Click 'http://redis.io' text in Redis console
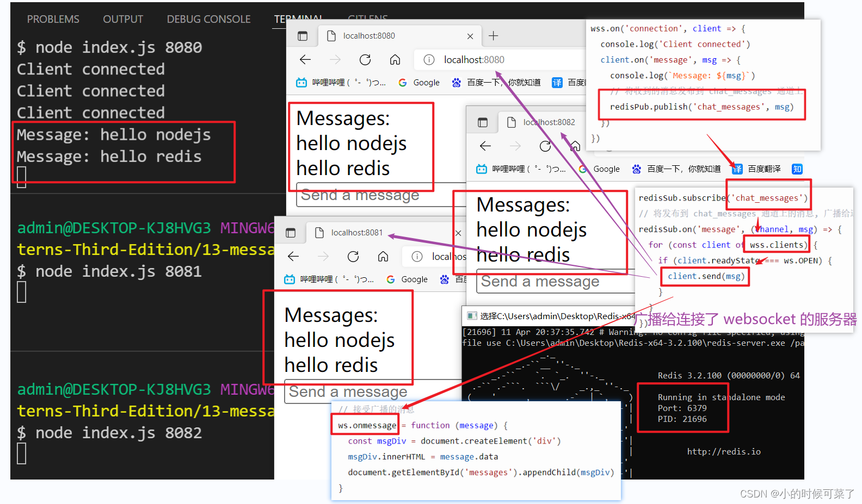 coord(724,451)
